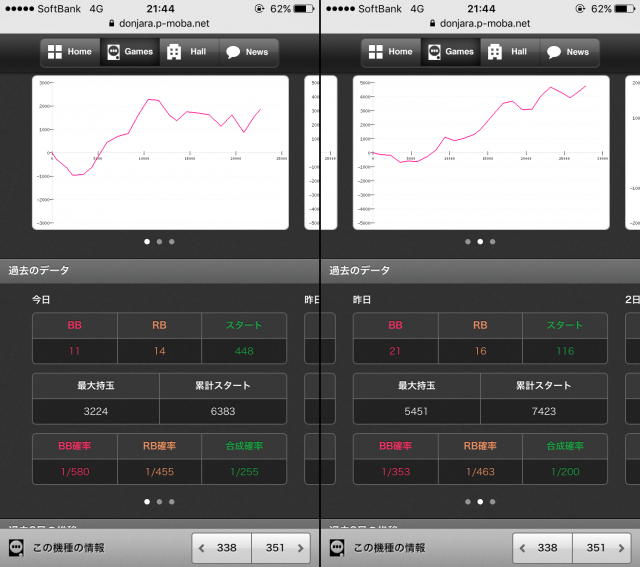Go to next machine 351 on right screen

point(601,548)
